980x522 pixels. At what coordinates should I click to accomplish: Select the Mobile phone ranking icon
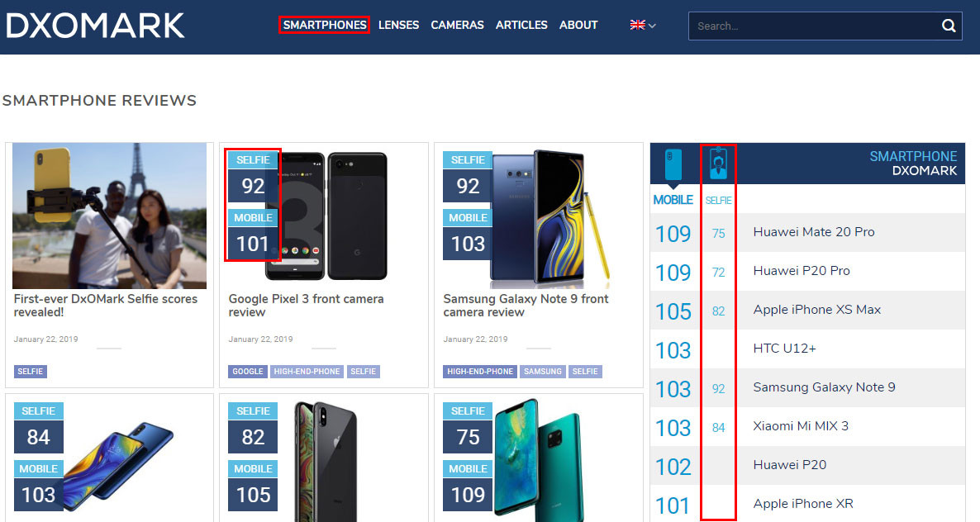click(673, 164)
